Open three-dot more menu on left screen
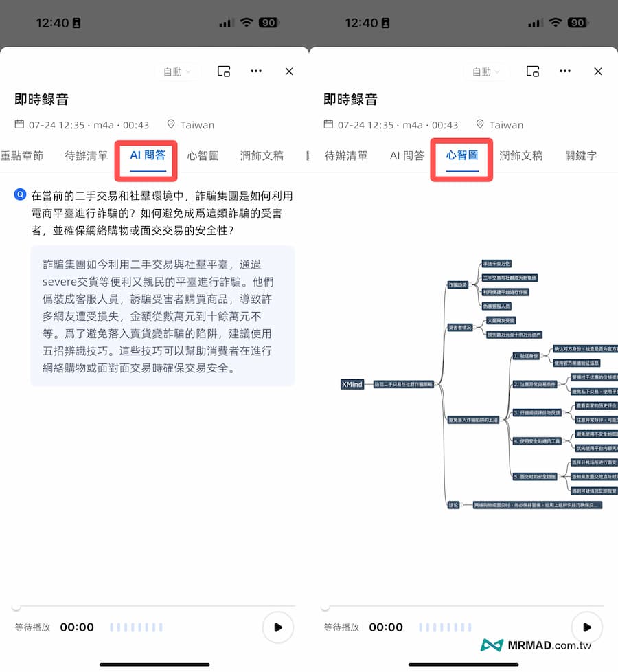Screen dimensions: 618x672 click(256, 71)
